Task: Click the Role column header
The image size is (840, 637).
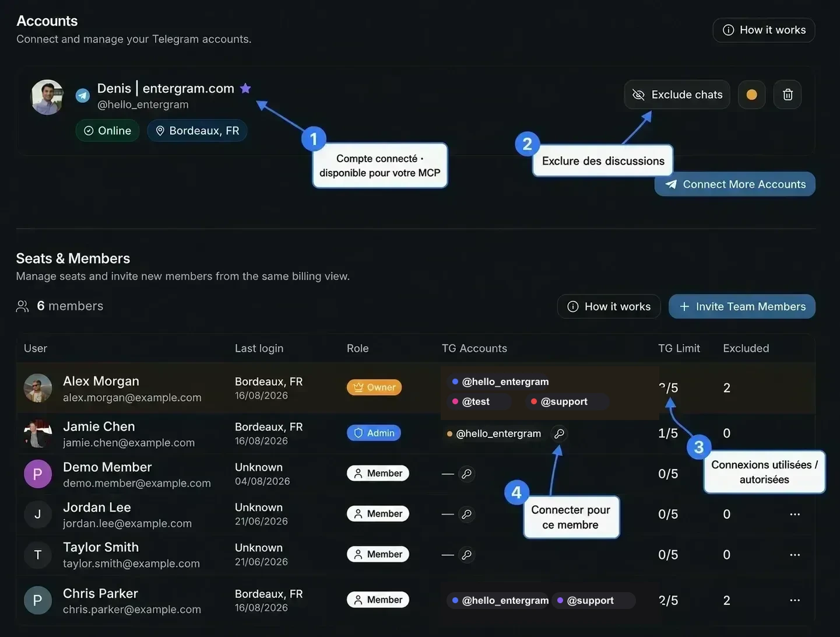Action: point(357,348)
